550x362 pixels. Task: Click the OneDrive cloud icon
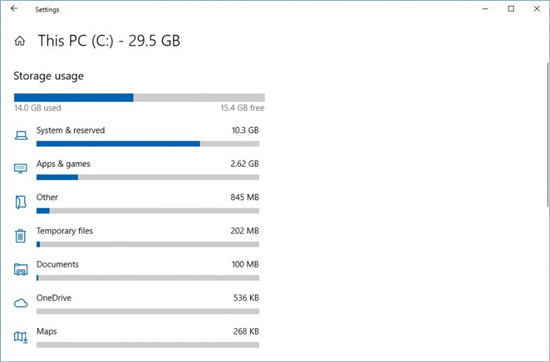[x=21, y=303]
